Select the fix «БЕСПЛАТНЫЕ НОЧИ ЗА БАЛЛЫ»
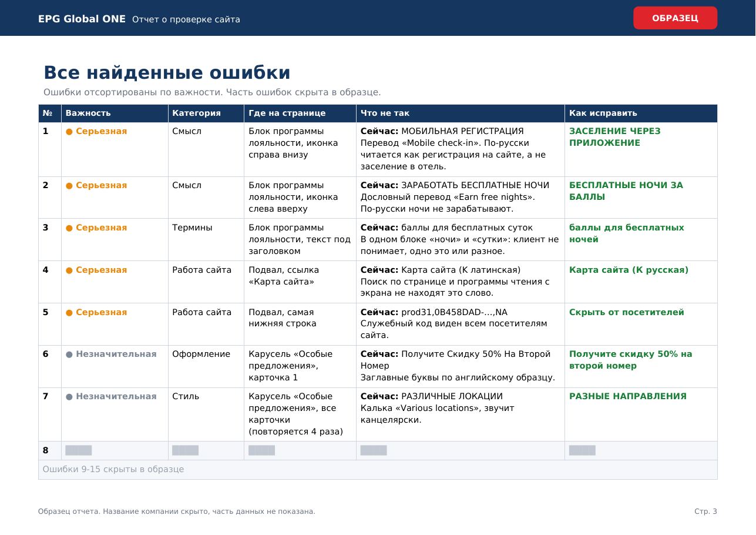756x535 pixels. pyautogui.click(x=626, y=191)
